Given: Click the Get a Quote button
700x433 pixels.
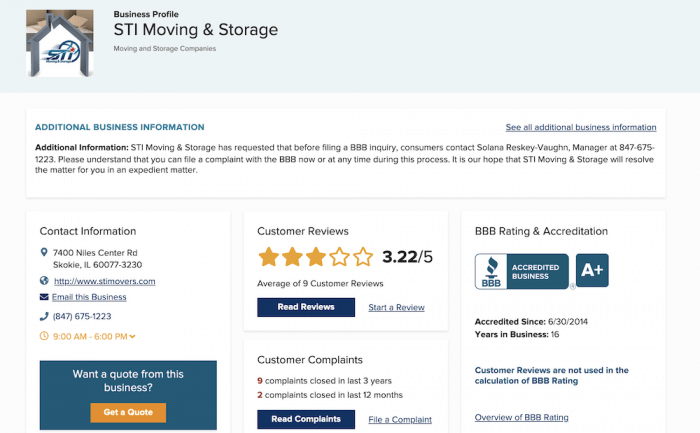Looking at the screenshot, I should pyautogui.click(x=128, y=412).
